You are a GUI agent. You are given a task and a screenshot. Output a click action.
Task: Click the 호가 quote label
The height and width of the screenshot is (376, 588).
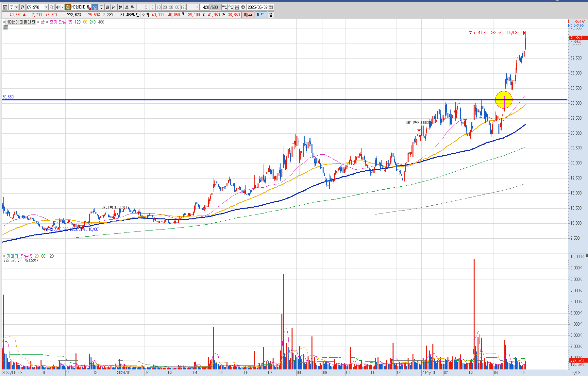click(x=145, y=15)
